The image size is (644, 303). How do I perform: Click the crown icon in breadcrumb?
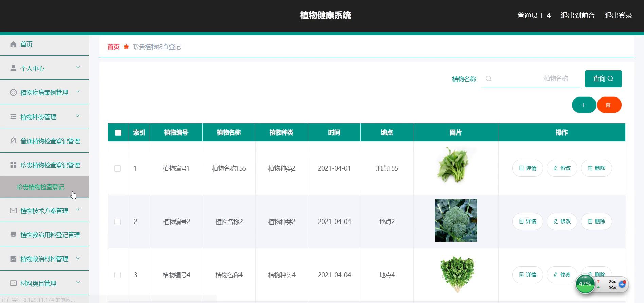[126, 47]
